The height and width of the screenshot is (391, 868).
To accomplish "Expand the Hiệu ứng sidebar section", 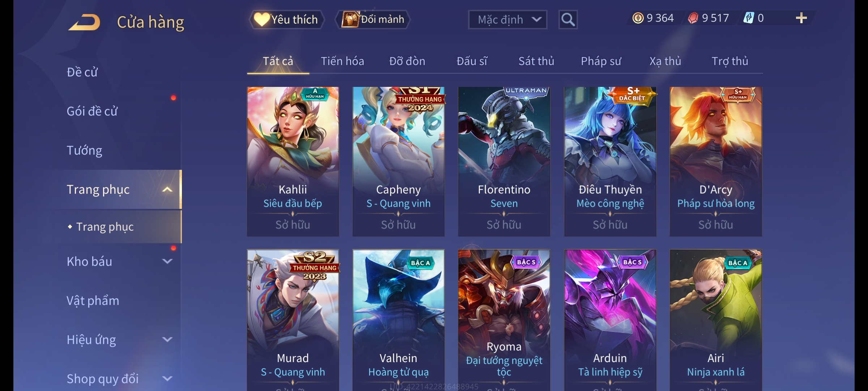I will pos(167,340).
